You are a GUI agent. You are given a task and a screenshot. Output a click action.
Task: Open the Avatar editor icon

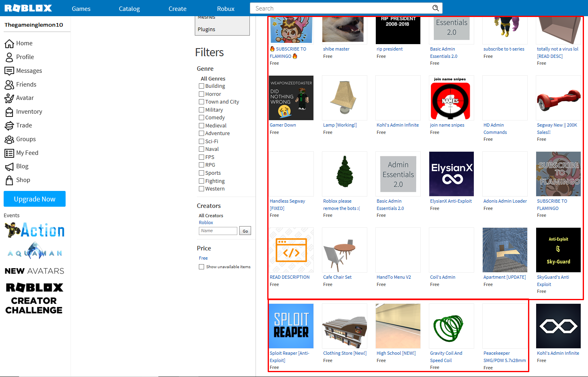tap(9, 98)
